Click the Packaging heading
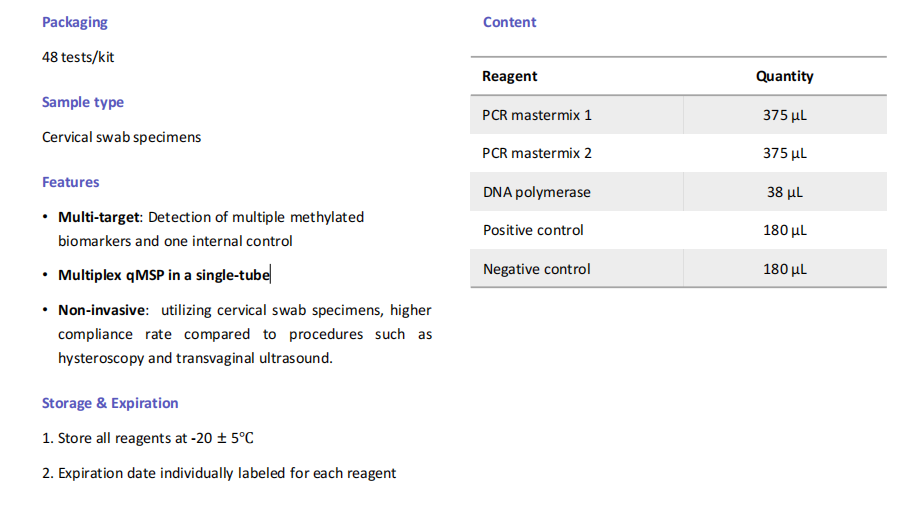Image resolution: width=900 pixels, height=505 pixels. tap(74, 22)
